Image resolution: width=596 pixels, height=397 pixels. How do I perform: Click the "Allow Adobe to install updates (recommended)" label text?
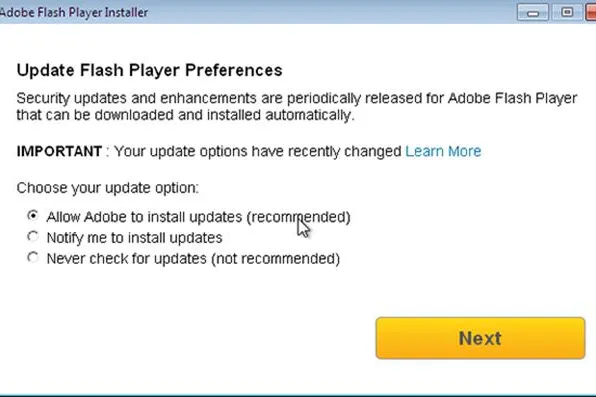point(198,217)
